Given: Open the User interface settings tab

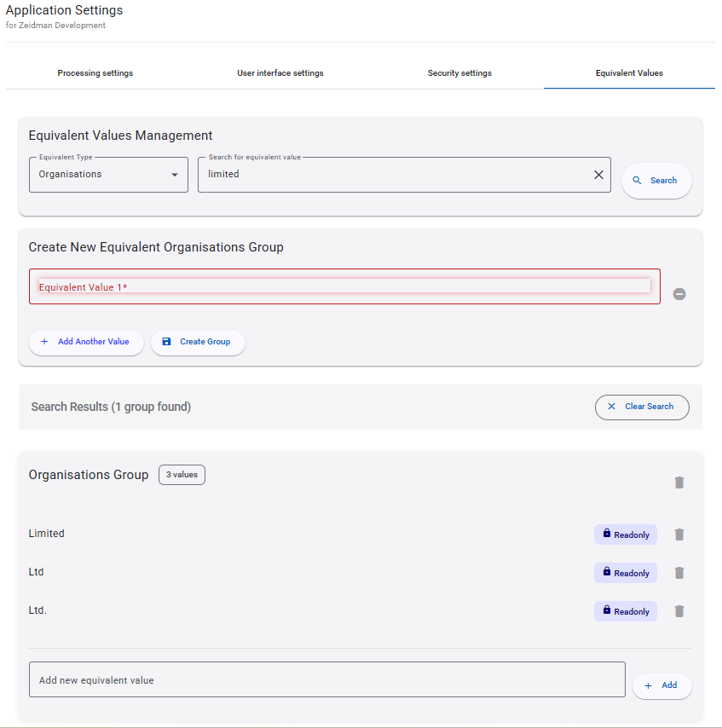Looking at the screenshot, I should pyautogui.click(x=280, y=73).
